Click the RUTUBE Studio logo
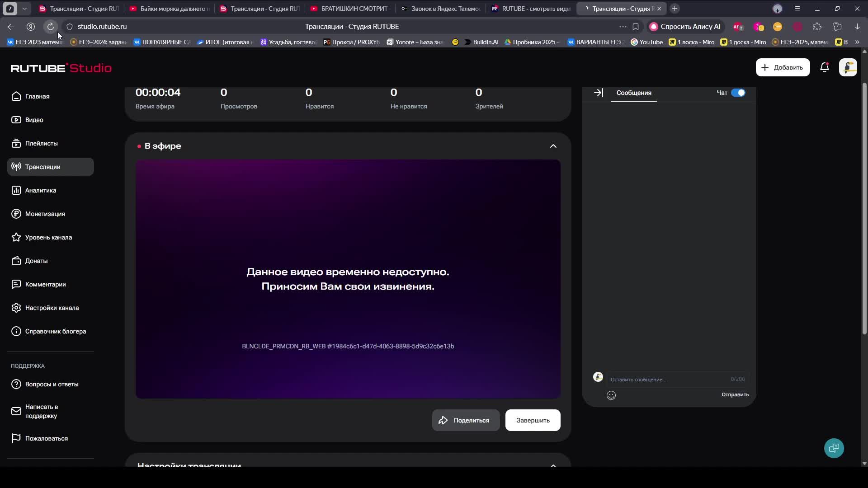This screenshot has width=868, height=488. pyautogui.click(x=61, y=68)
